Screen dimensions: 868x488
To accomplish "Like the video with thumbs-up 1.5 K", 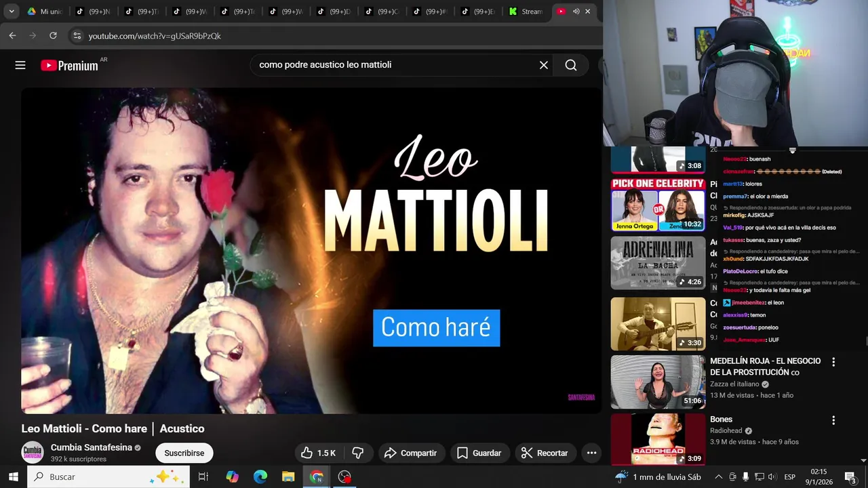I will click(319, 453).
